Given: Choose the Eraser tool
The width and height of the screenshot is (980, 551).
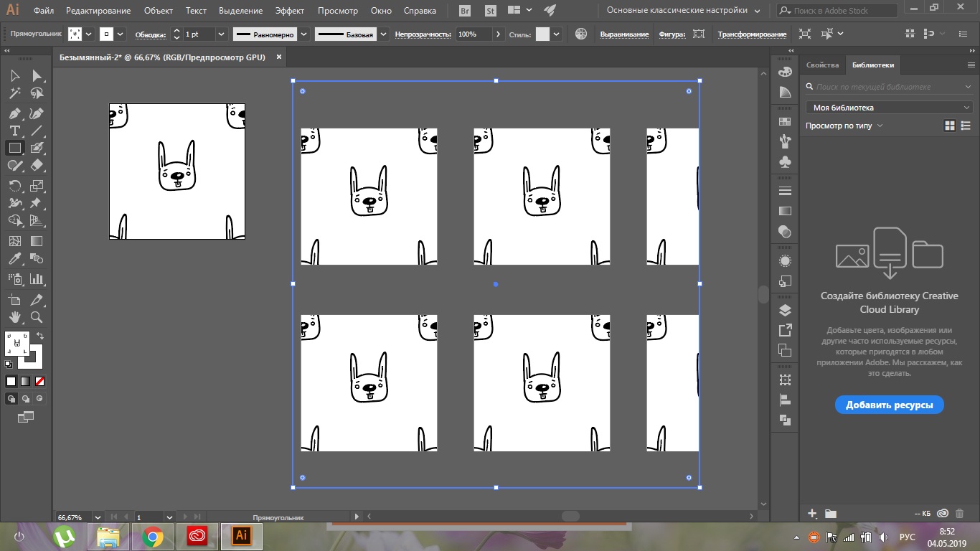Looking at the screenshot, I should tap(37, 165).
